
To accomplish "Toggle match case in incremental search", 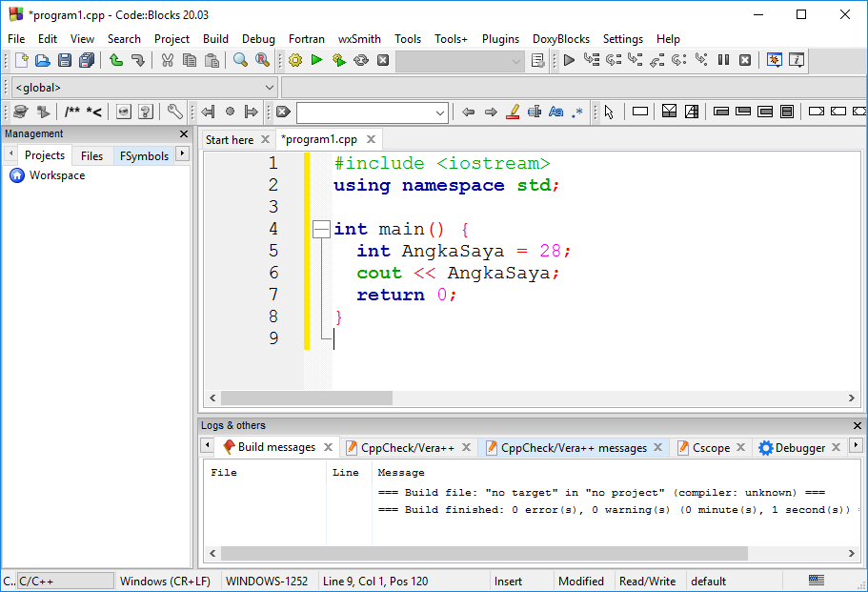I will pos(555,112).
